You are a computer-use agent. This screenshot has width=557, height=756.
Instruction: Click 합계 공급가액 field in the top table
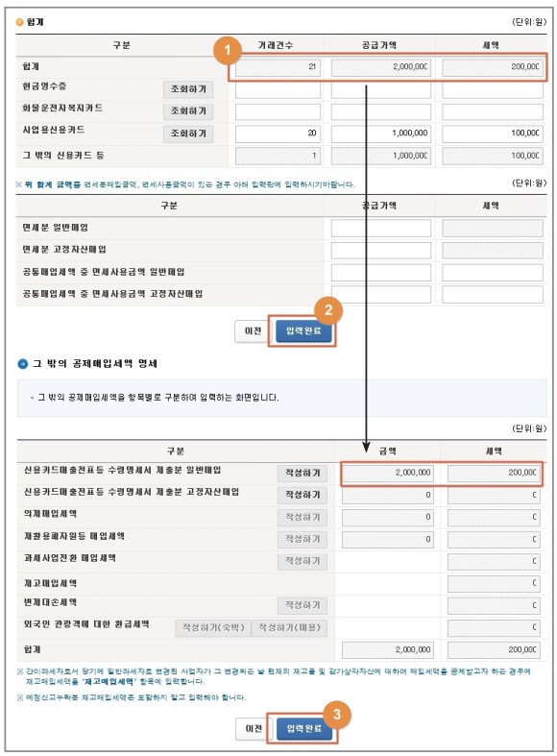(381, 67)
